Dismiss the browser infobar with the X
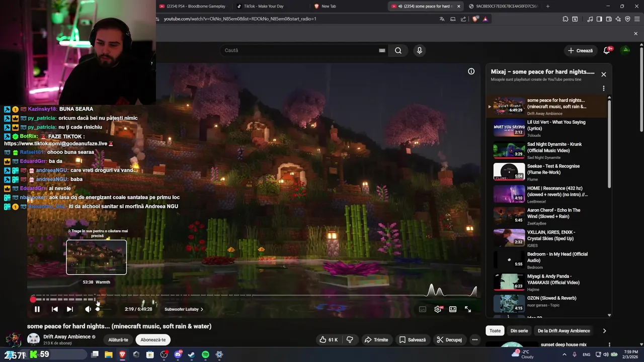 tap(635, 34)
